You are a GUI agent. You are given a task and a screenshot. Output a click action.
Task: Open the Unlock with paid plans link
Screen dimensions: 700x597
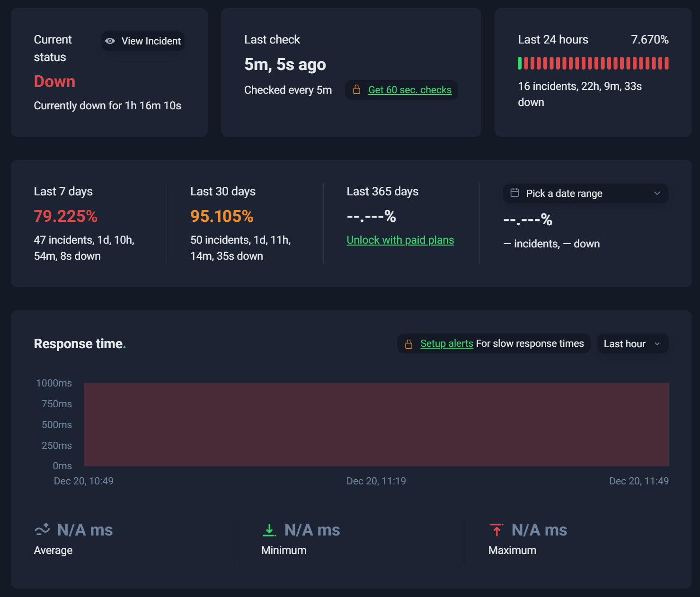[400, 240]
